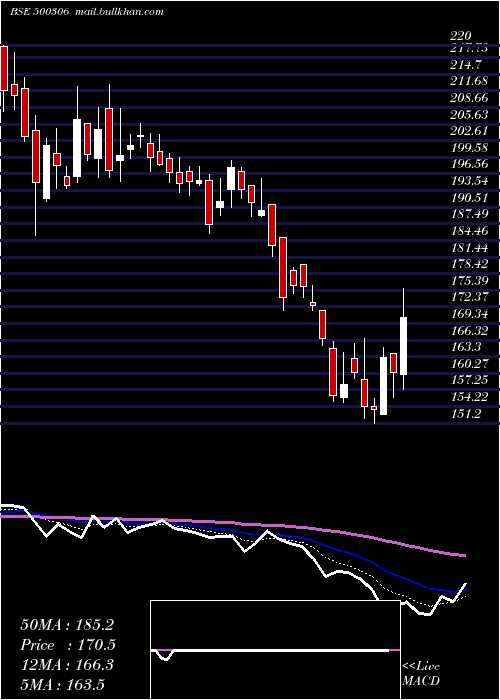This screenshot has width=500, height=700.
Task: Click the 154.22 price axis label
Action: tap(469, 397)
